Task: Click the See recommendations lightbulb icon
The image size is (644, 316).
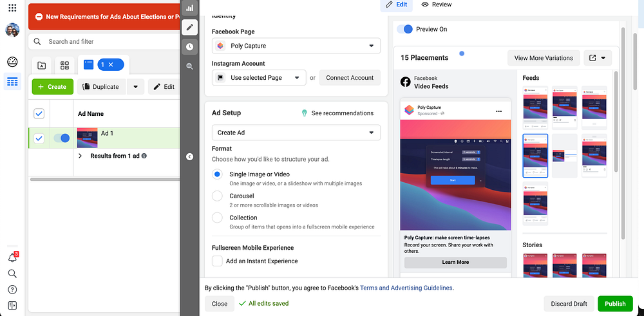Action: click(x=305, y=113)
